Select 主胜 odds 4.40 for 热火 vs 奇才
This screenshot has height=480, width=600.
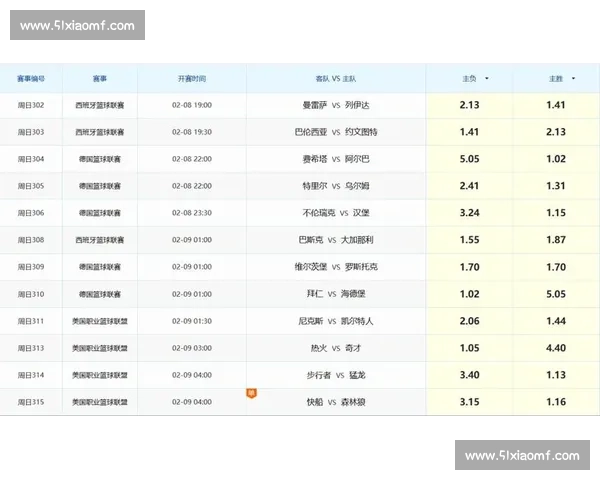coord(556,348)
